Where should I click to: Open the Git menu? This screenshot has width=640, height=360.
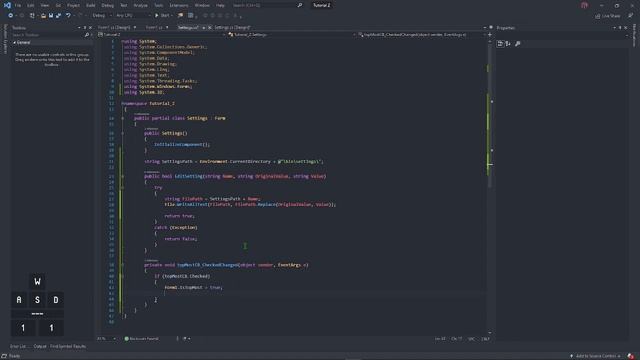[58, 5]
